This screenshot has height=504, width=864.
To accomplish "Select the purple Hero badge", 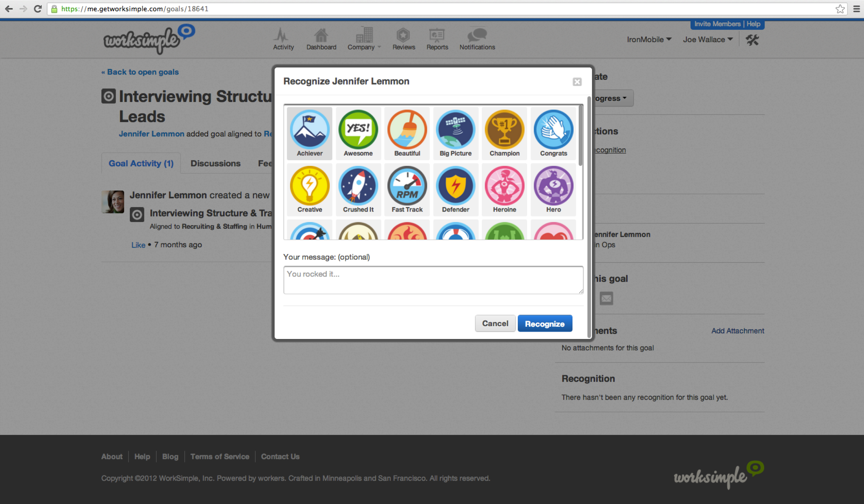I will (x=553, y=189).
